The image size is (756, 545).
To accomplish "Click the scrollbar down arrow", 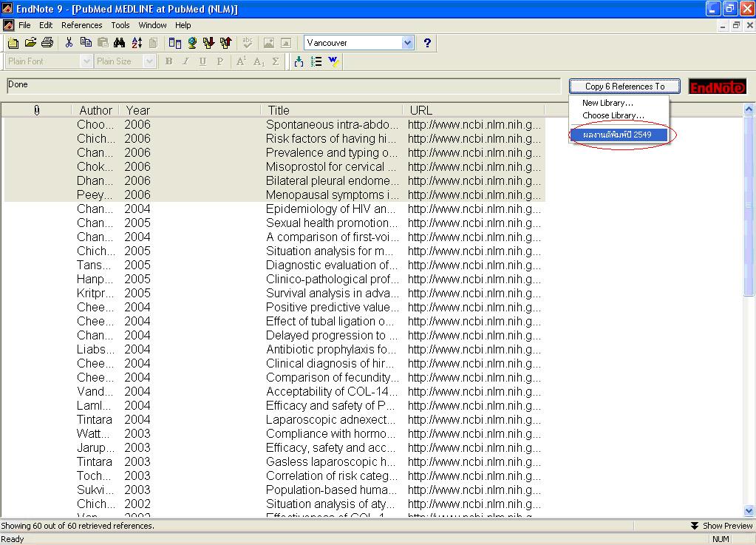I will (x=749, y=510).
